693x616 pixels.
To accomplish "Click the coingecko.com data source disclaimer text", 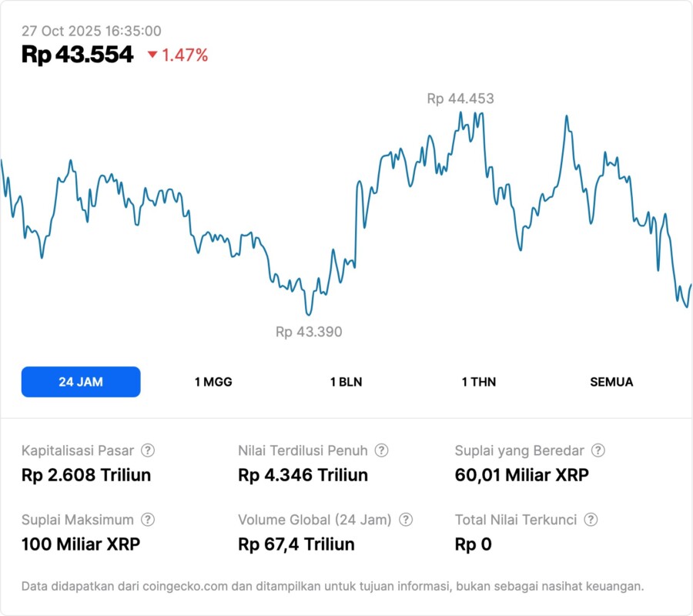I will point(332,586).
